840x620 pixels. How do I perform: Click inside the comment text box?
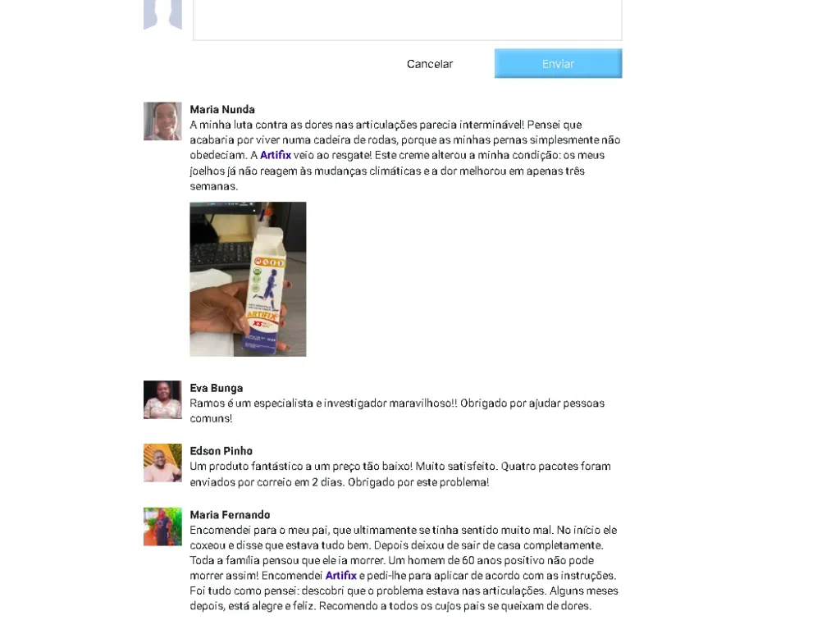407,20
